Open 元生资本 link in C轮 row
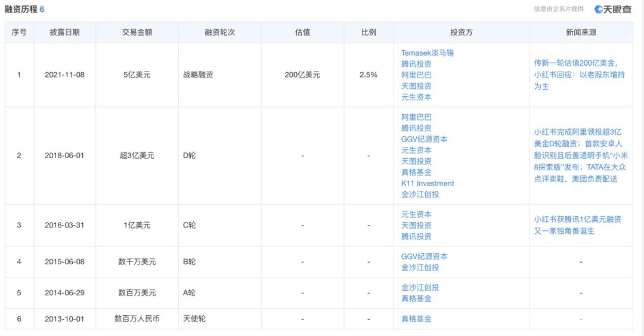Screen dimensions: 644x336 pos(416,215)
